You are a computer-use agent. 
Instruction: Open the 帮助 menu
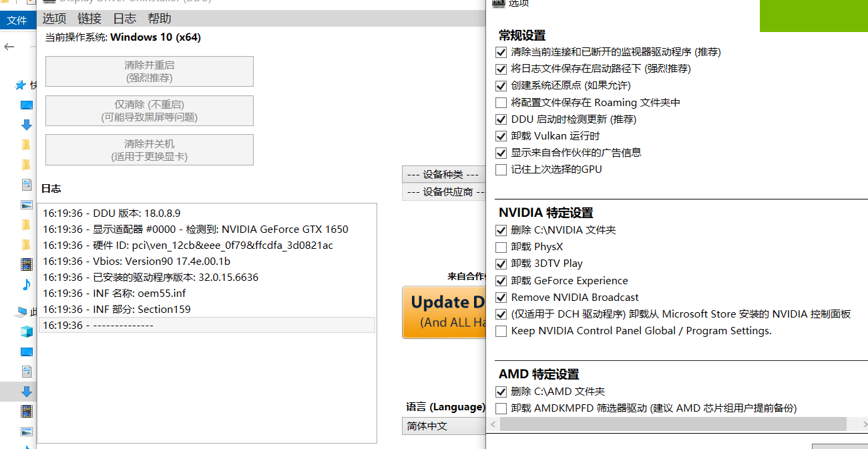pos(159,18)
